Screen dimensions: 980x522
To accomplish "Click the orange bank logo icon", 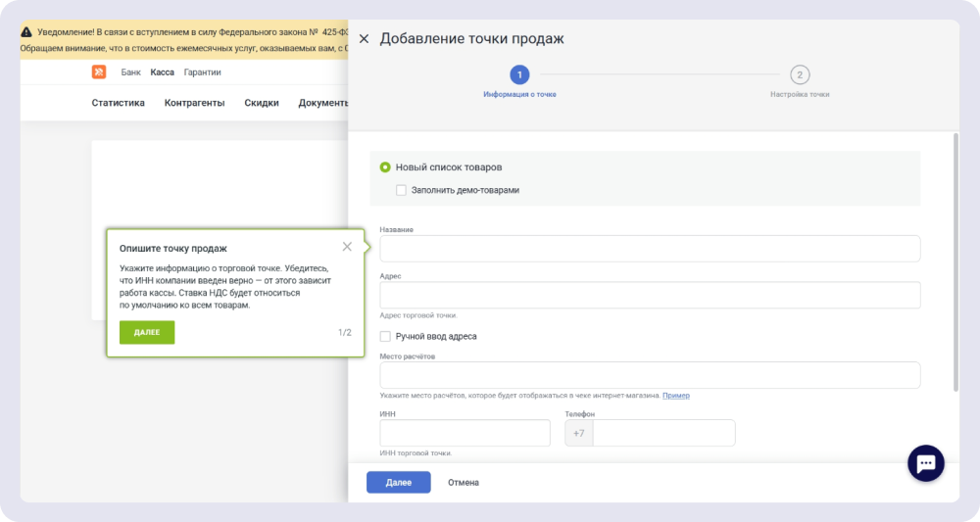I will pyautogui.click(x=99, y=71).
